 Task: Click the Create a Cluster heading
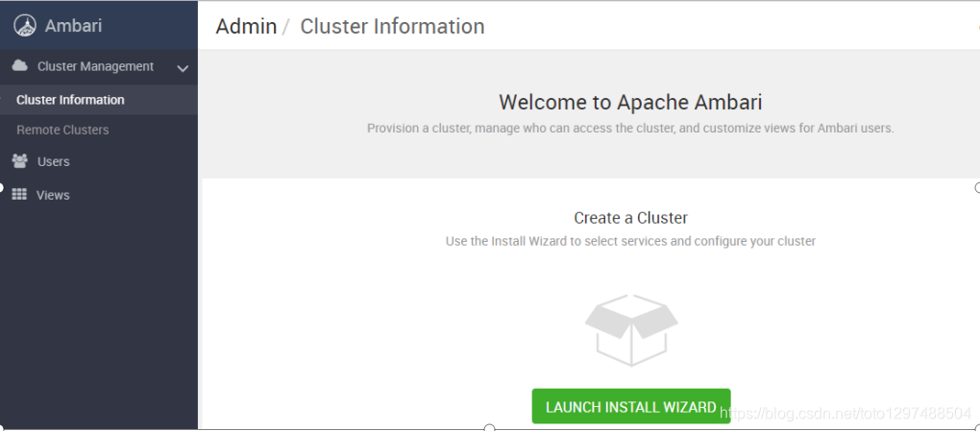[630, 217]
